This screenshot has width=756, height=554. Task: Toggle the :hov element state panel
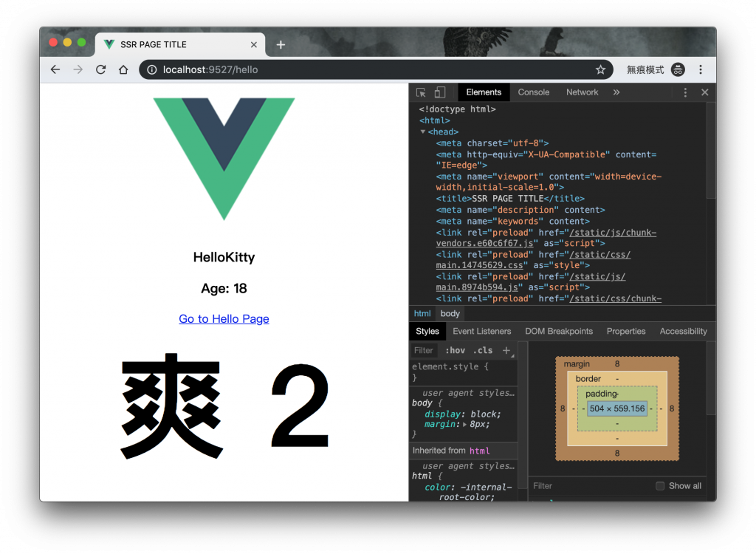[x=455, y=350]
